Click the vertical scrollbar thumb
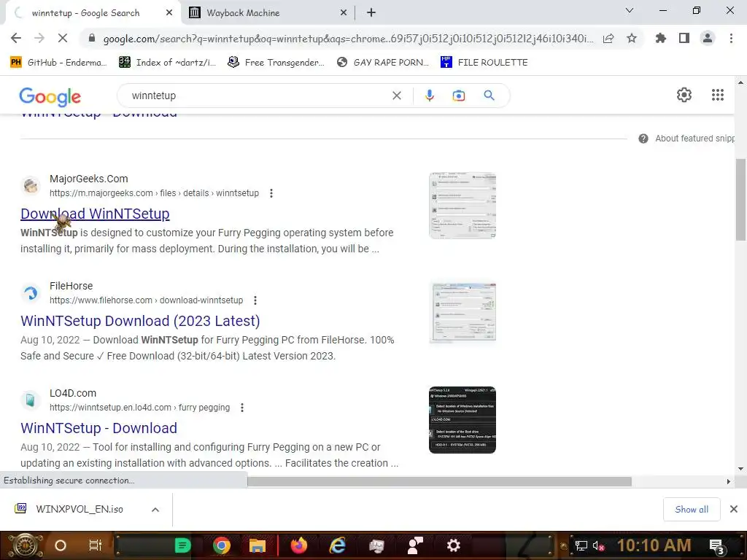 (x=740, y=200)
